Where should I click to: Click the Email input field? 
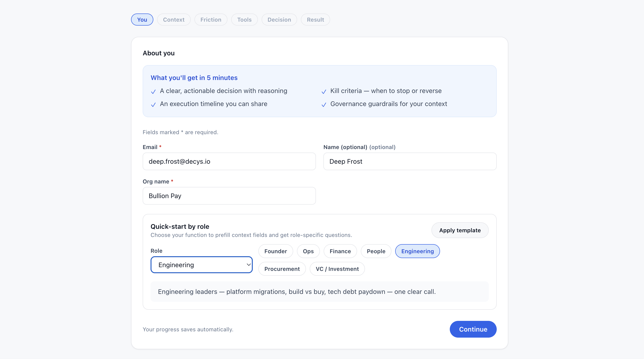[229, 161]
